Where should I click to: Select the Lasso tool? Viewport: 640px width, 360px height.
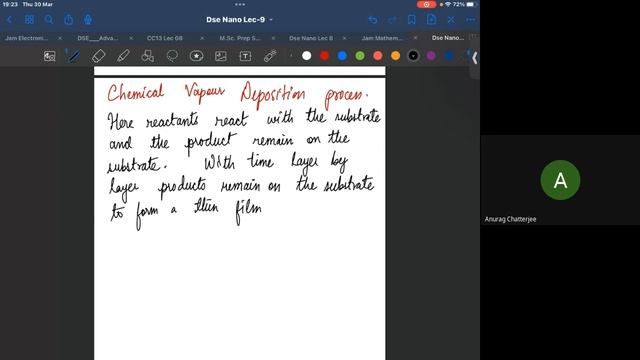click(172, 56)
